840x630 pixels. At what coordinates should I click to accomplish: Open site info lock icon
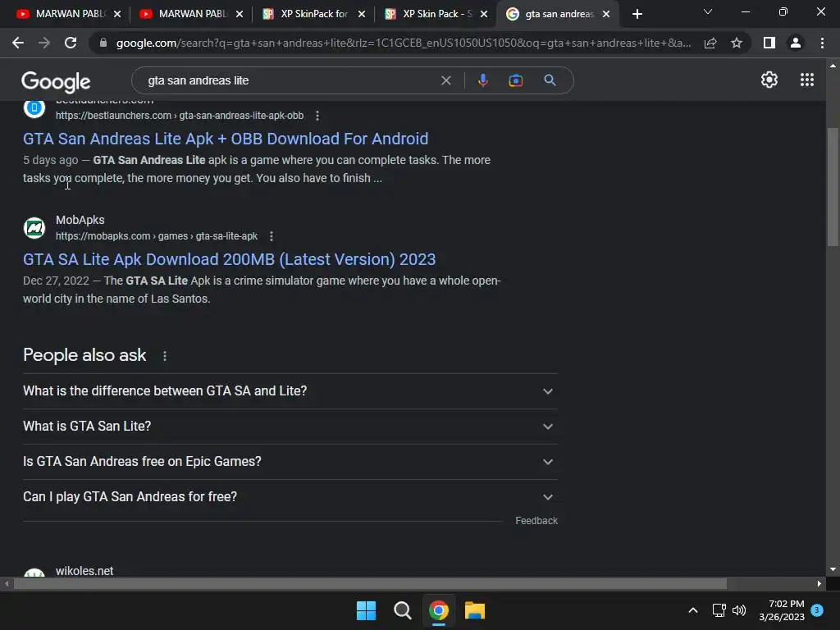103,43
